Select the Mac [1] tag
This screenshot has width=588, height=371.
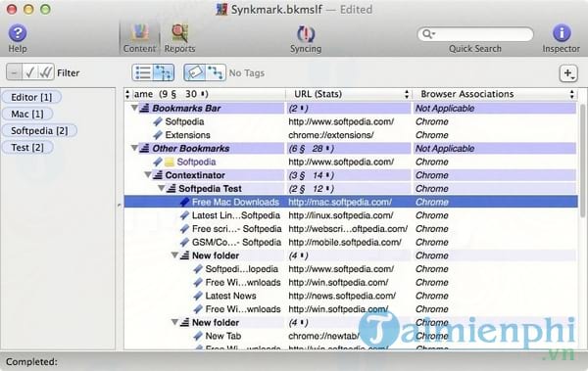click(x=27, y=114)
